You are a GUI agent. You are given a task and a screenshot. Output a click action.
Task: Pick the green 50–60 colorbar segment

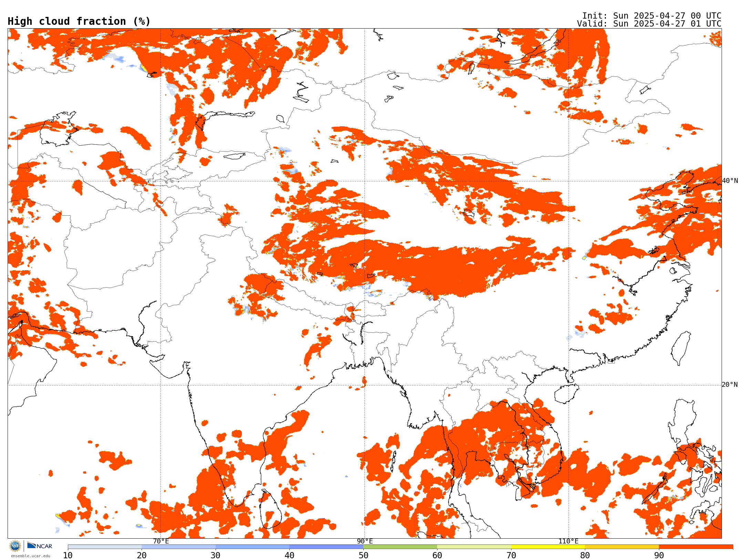[400, 547]
